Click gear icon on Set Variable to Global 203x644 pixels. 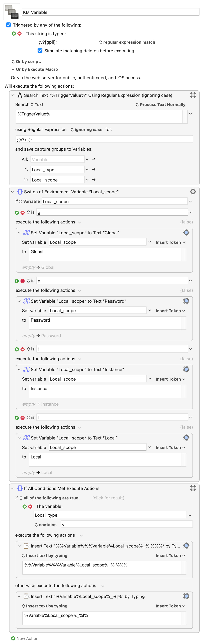pos(186,232)
